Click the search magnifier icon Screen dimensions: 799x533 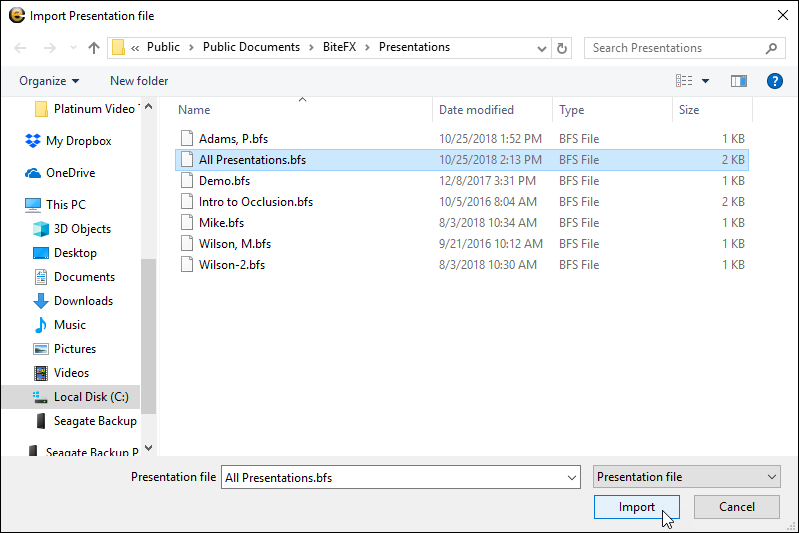coord(771,48)
